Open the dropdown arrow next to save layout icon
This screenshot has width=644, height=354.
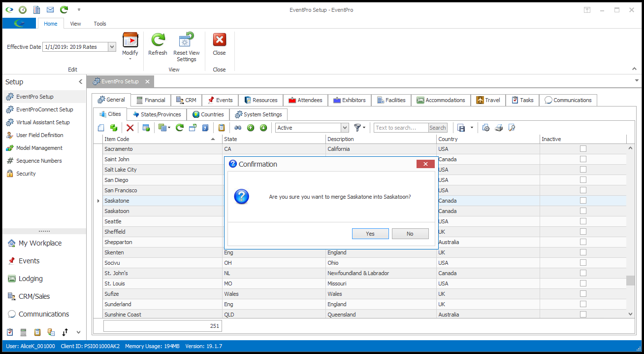(x=472, y=128)
